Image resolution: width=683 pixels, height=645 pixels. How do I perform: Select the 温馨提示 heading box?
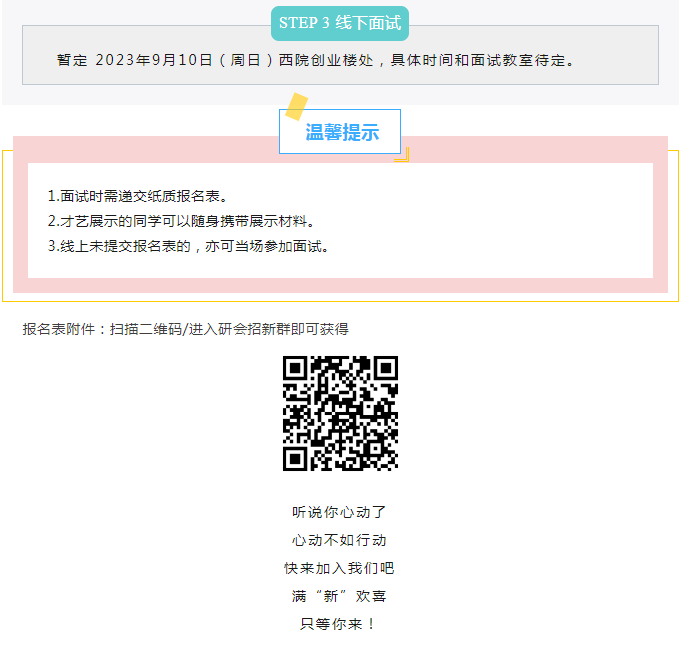coord(340,132)
